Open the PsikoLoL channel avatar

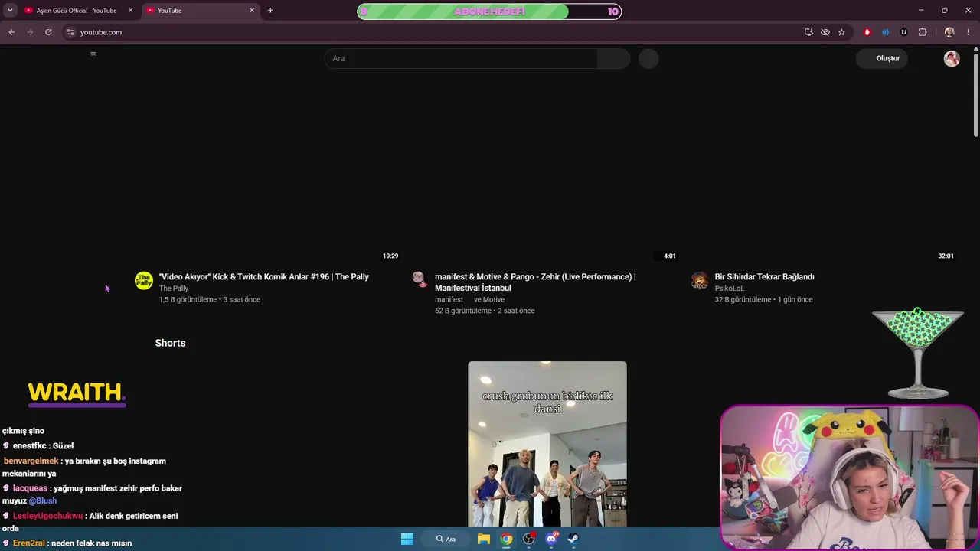700,281
